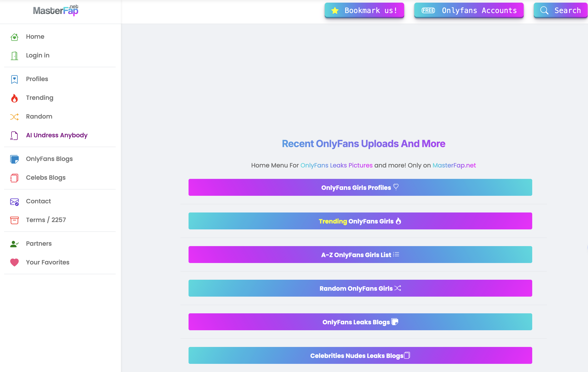Click the MasterFap.net logo

56,10
